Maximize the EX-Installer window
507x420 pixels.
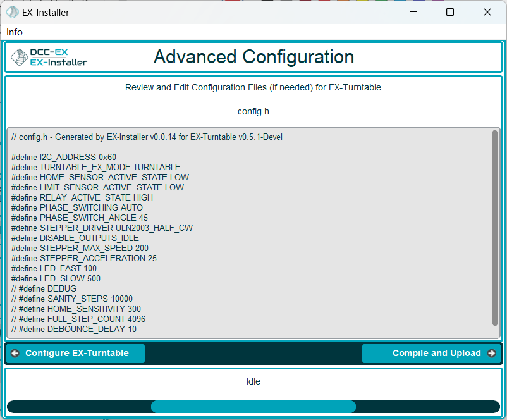coord(450,12)
